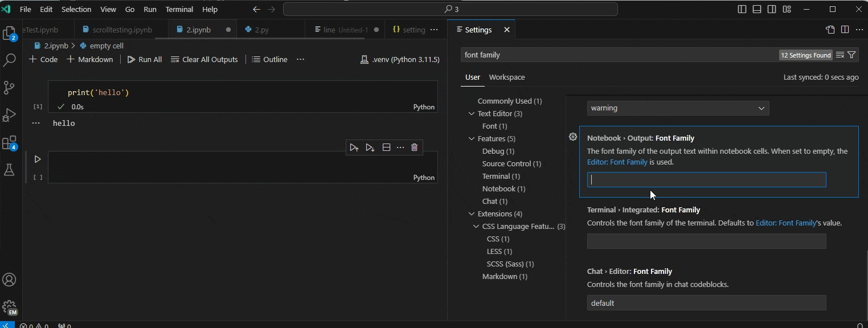Select the .venv Python 3.11.5 interpreter indicator
The width and height of the screenshot is (868, 328).
tap(400, 59)
